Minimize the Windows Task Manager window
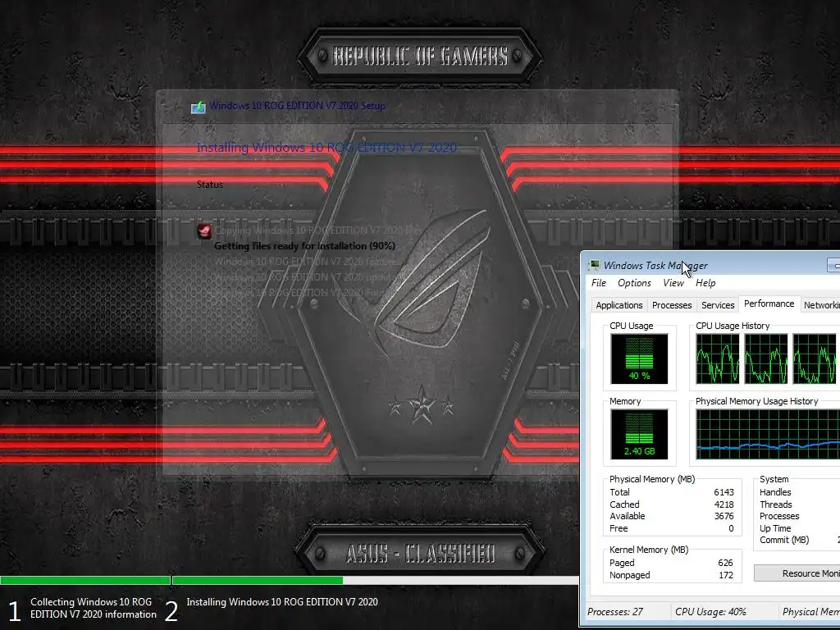Viewport: 840px width, 630px height. 834,265
